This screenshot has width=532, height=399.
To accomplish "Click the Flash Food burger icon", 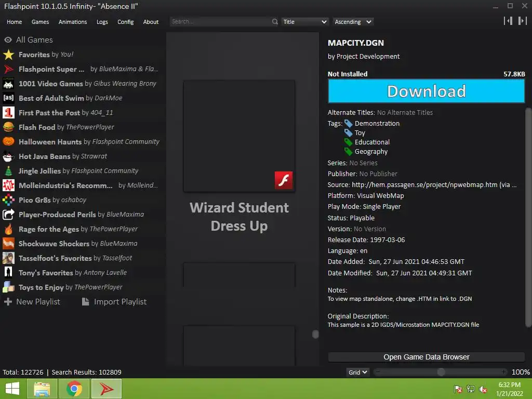I will (x=8, y=127).
